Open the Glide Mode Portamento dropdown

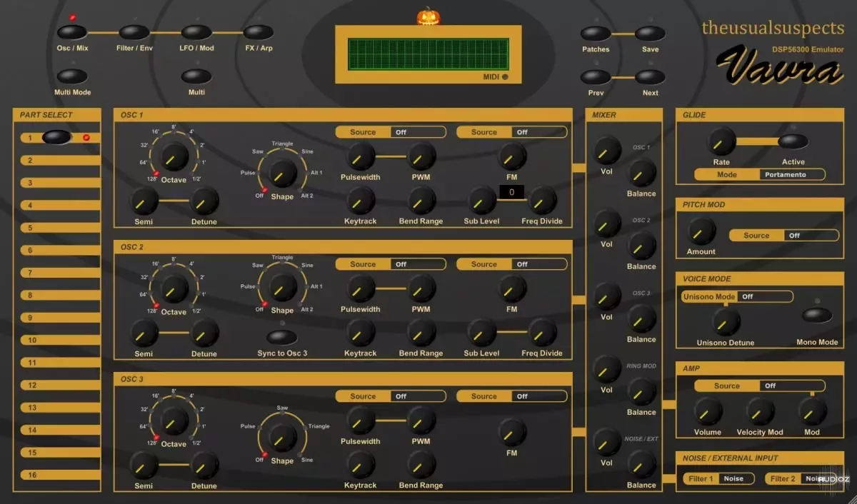791,174
